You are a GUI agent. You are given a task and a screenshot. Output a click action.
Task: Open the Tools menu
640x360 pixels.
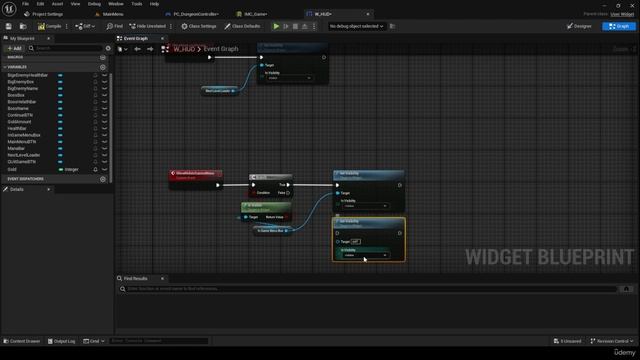(137, 4)
